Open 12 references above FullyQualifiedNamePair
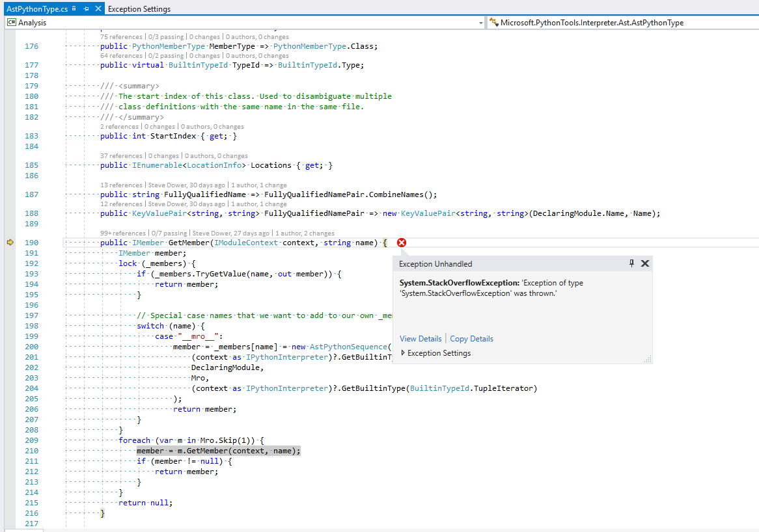 coord(121,204)
